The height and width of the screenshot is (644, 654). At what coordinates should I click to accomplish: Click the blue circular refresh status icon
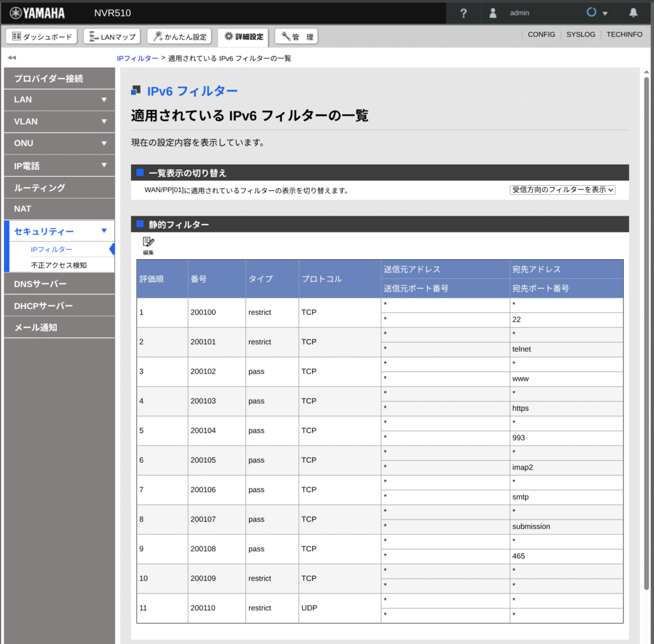(591, 13)
